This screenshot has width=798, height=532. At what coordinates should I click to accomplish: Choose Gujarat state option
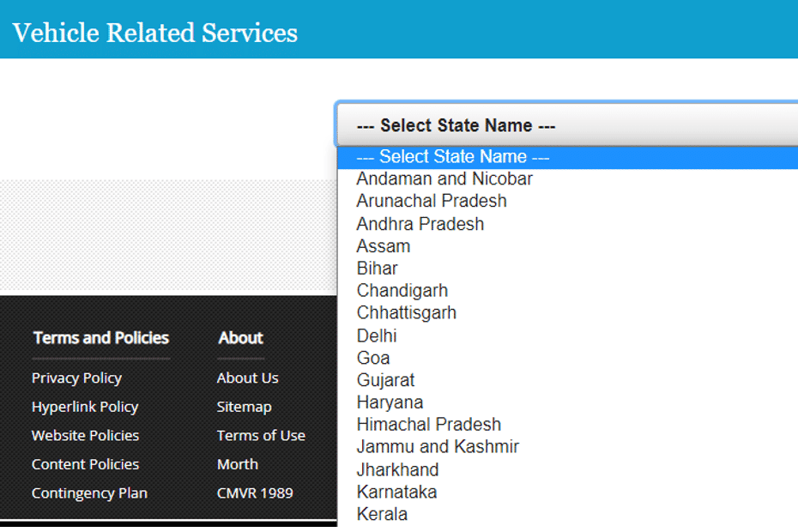click(x=567, y=380)
